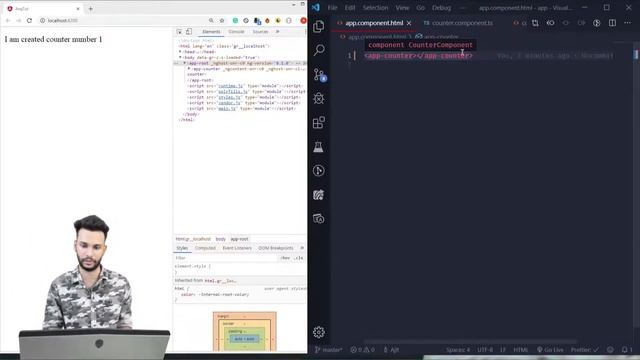
Task: Open the Search view in VS Code
Action: click(319, 50)
